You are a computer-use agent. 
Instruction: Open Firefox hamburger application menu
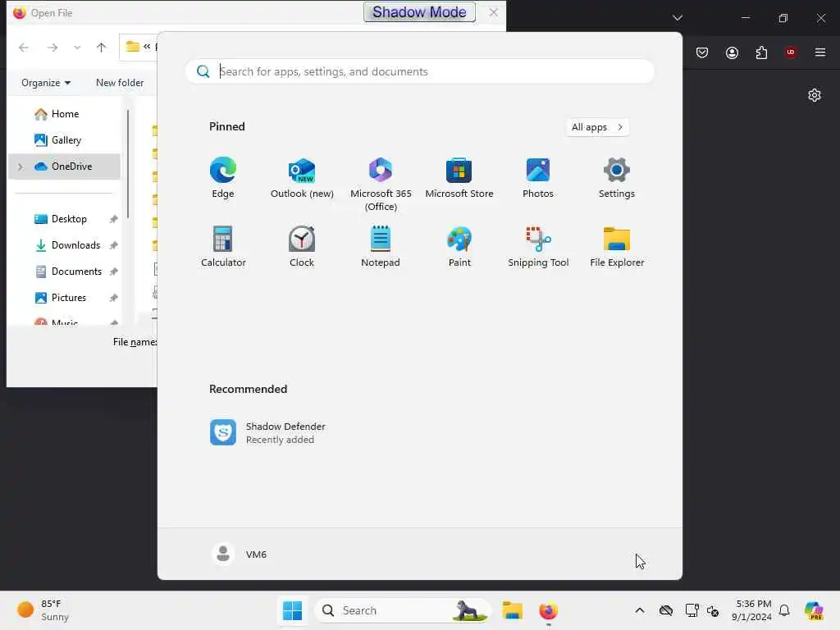820,52
